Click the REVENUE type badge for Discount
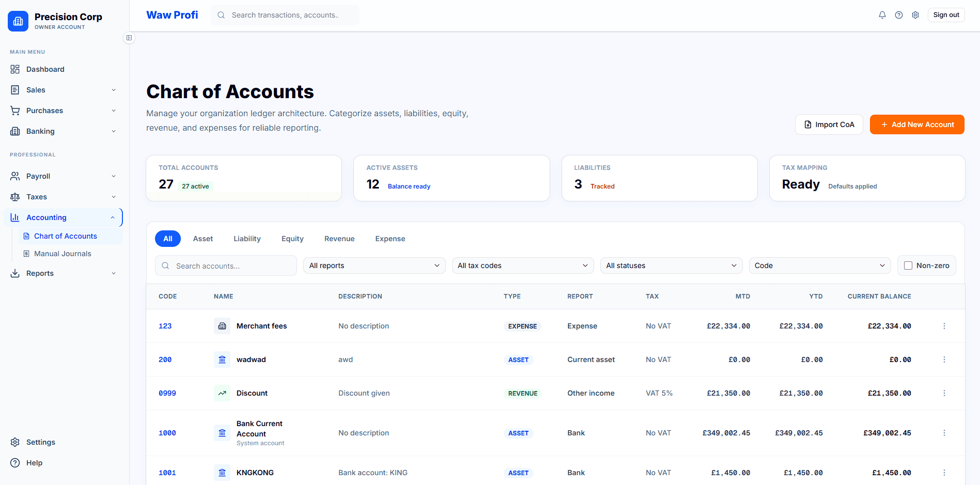The height and width of the screenshot is (485, 980). 523,393
